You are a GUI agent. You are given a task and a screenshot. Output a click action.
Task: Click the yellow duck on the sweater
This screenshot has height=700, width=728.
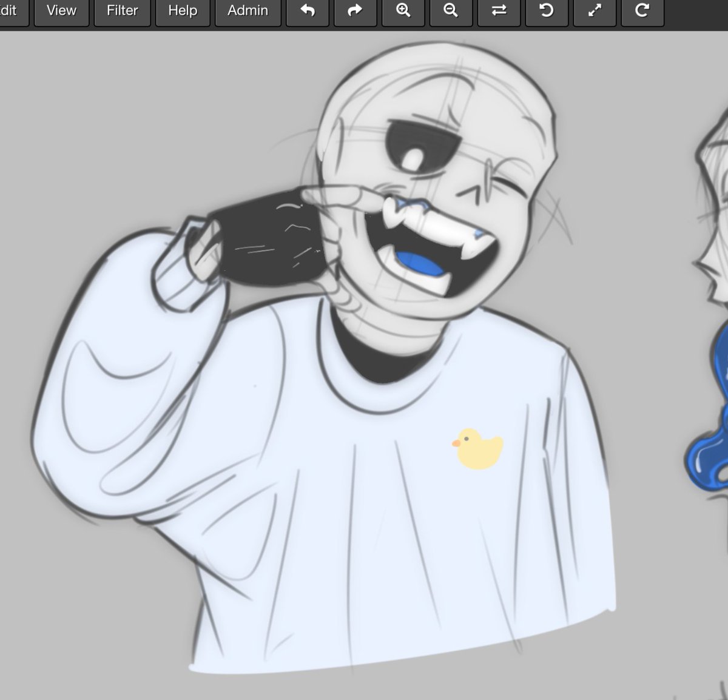pos(478,449)
